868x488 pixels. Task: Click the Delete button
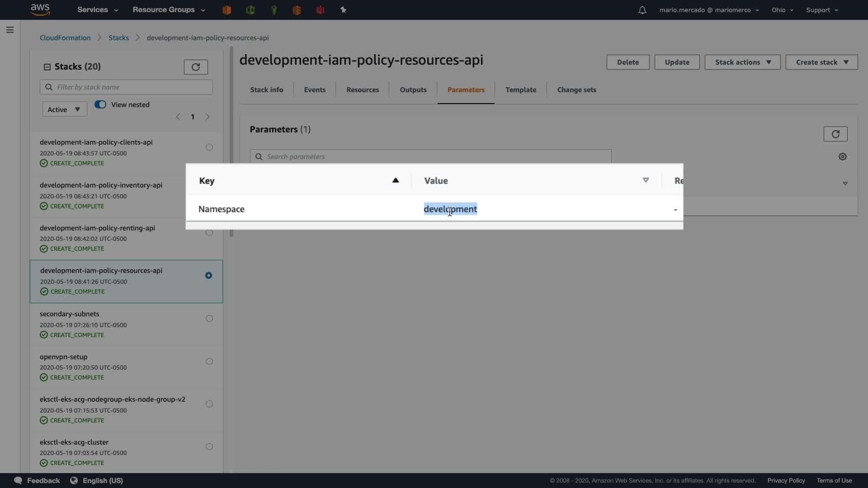(627, 62)
